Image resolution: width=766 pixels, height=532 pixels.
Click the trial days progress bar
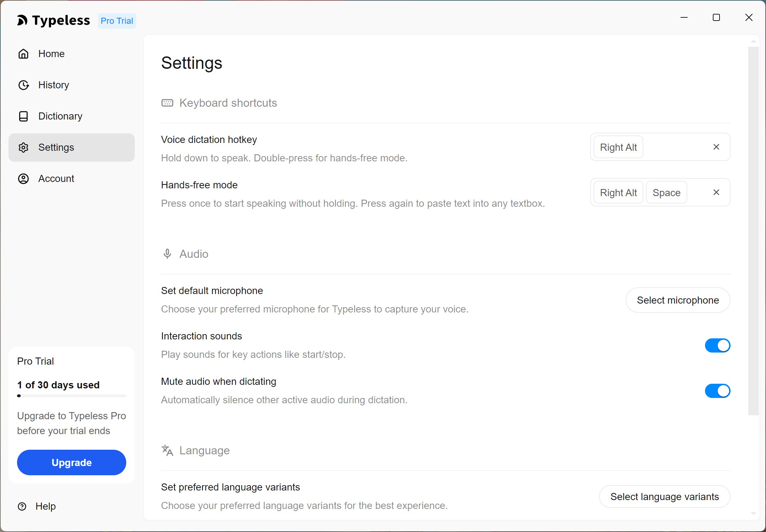click(71, 396)
